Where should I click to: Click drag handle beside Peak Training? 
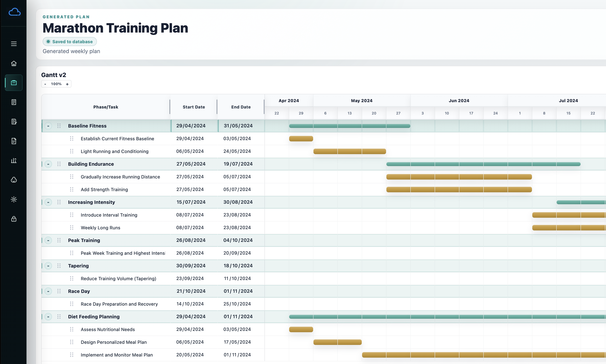pyautogui.click(x=59, y=240)
